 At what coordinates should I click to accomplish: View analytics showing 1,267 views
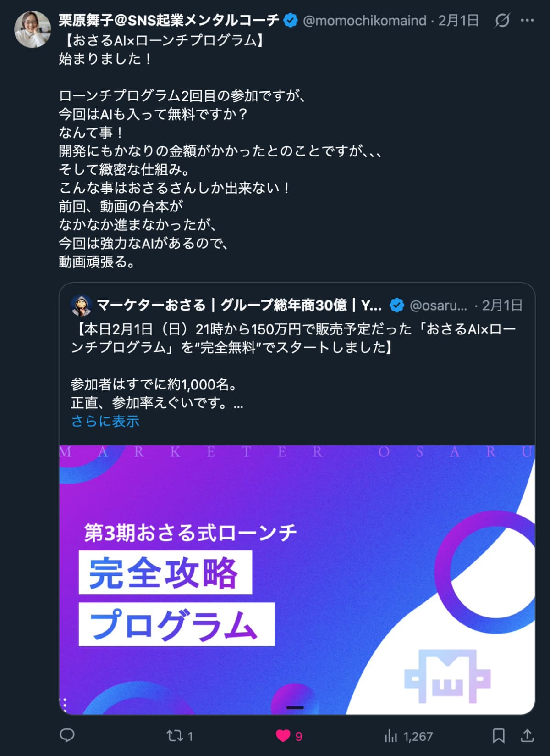[408, 736]
